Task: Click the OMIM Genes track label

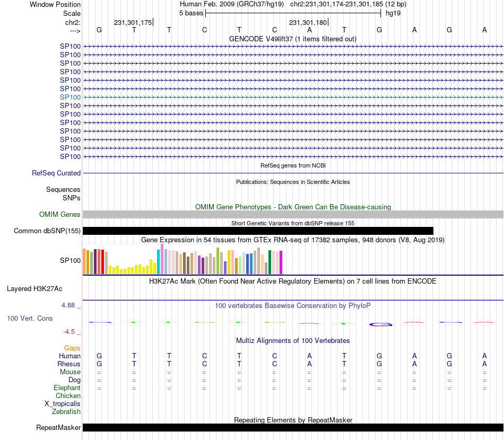Action: point(59,214)
